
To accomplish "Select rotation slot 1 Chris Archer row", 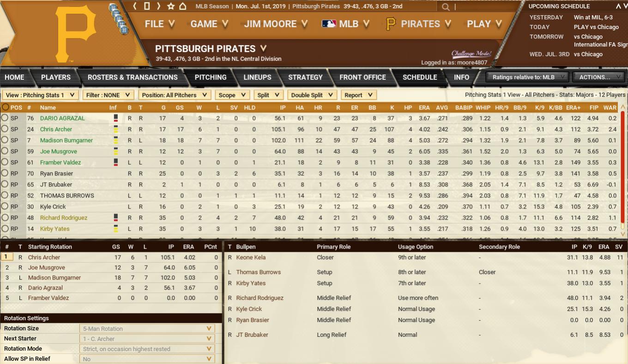I will (111, 257).
